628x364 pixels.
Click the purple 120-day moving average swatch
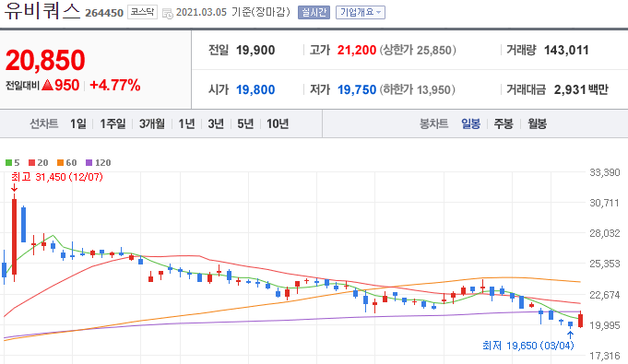[89, 162]
